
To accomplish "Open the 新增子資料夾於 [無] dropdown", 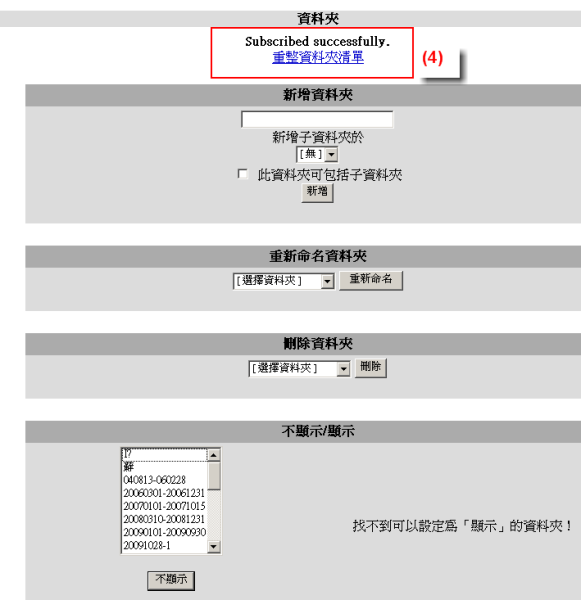I will tap(317, 155).
